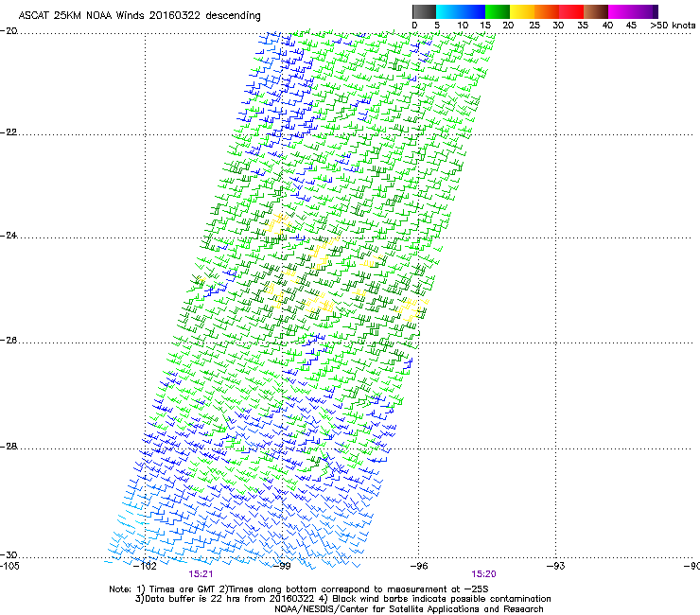Click the -93 longitude axis label
Image resolution: width=700 pixels, height=615 pixels.
[x=556, y=566]
